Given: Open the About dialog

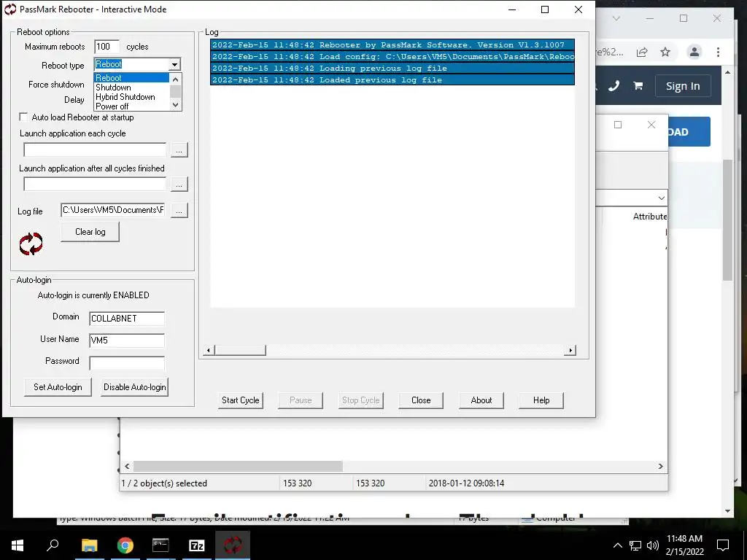Looking at the screenshot, I should 481,400.
